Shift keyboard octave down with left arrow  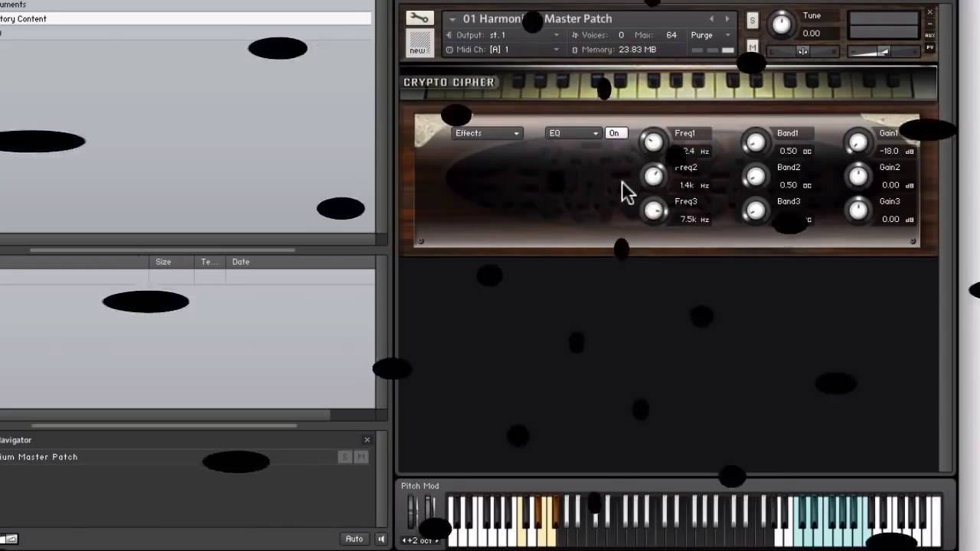pyautogui.click(x=405, y=540)
